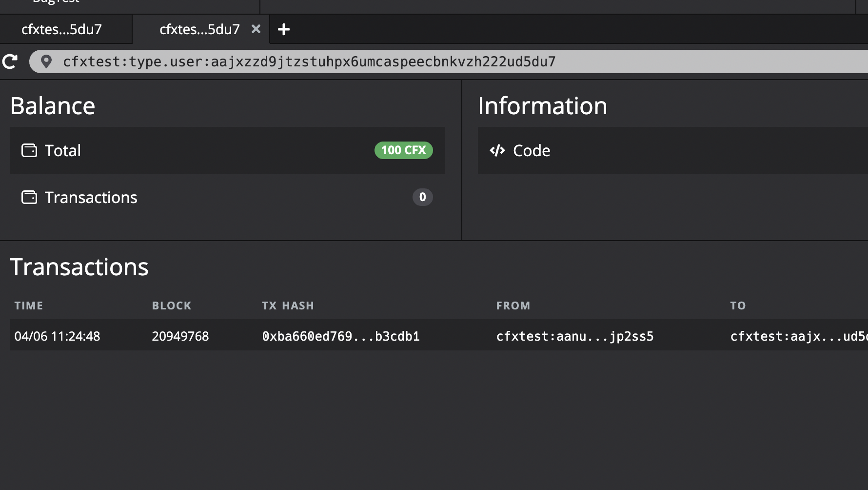Click the 0 transactions counter badge
The height and width of the screenshot is (490, 868).
[422, 197]
